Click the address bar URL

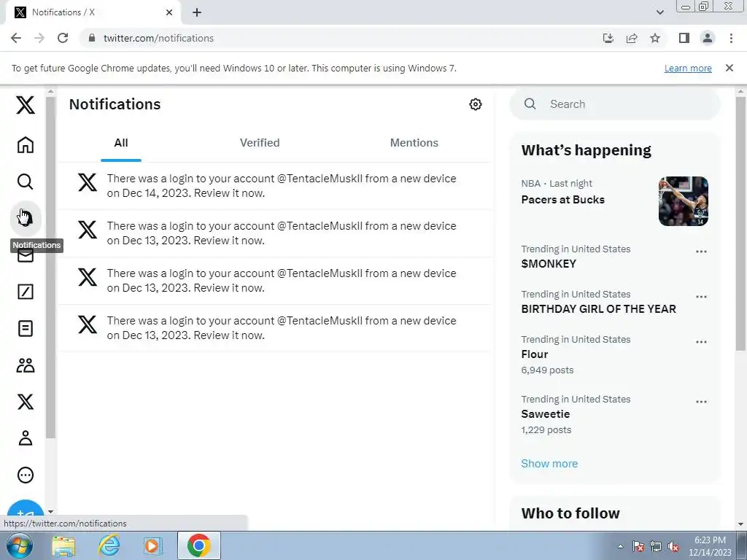click(158, 38)
